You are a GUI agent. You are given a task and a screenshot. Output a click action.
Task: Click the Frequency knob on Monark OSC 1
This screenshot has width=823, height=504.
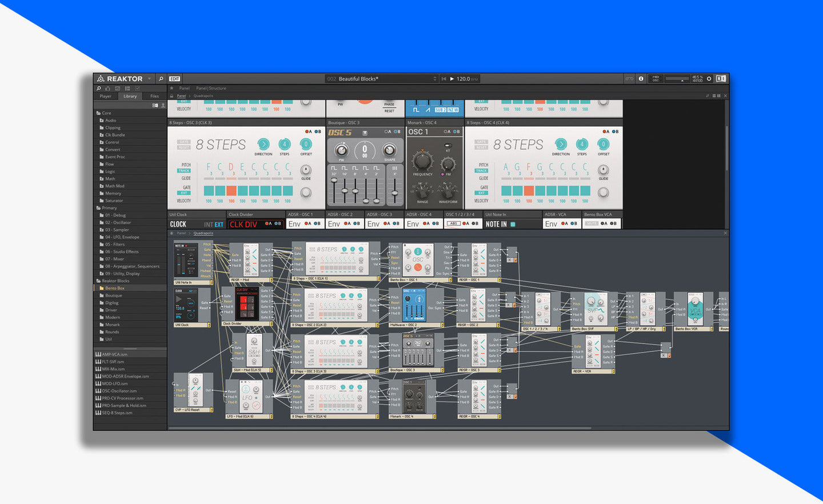point(422,161)
